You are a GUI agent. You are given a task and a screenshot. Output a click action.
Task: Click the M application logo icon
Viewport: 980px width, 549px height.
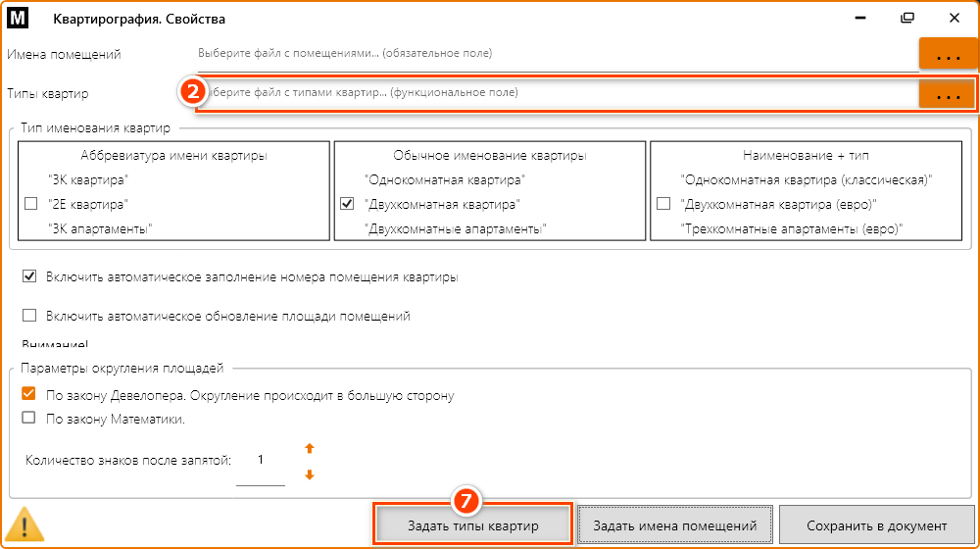(19, 19)
